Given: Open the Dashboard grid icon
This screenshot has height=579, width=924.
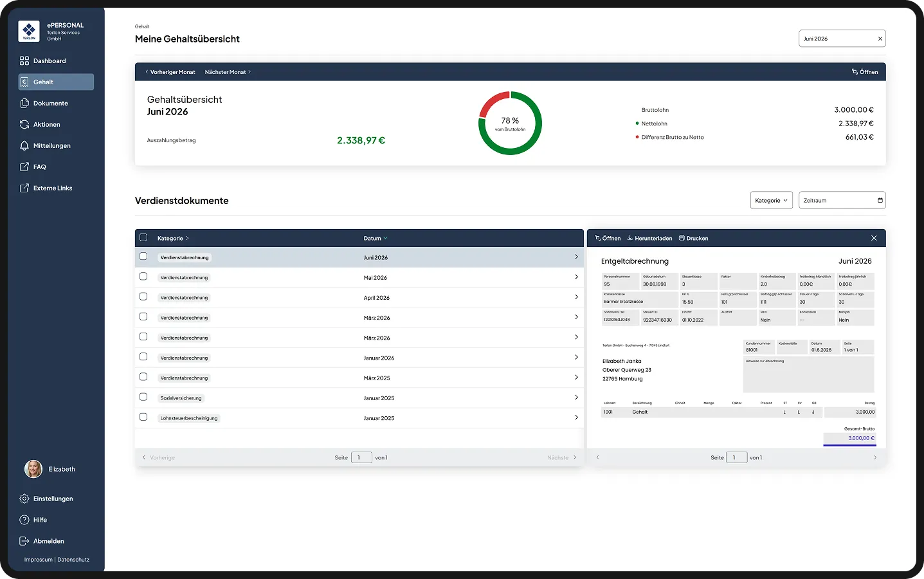Looking at the screenshot, I should (24, 60).
